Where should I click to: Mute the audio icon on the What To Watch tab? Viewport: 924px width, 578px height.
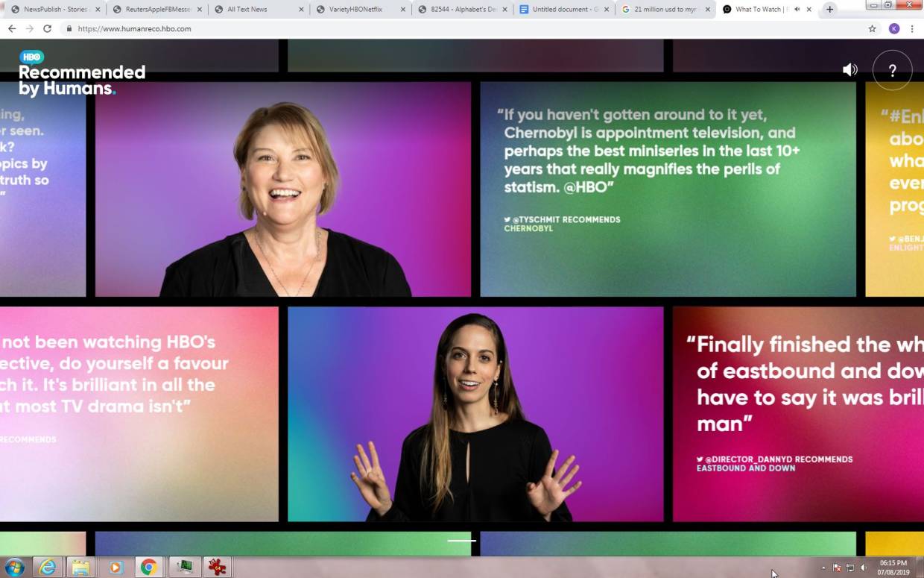tap(797, 9)
